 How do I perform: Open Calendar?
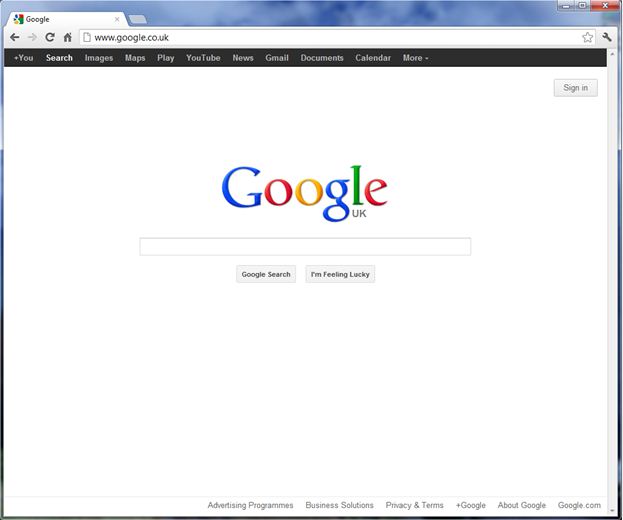373,58
